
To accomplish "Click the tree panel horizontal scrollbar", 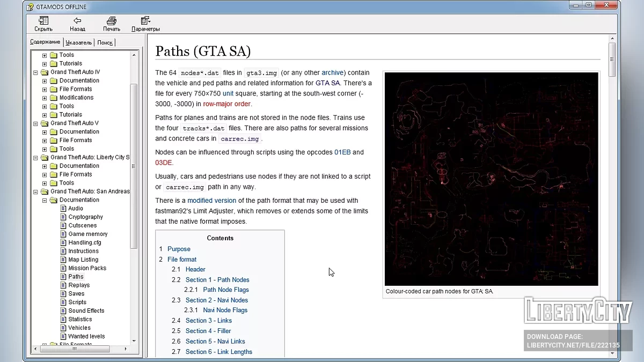I will point(75,349).
